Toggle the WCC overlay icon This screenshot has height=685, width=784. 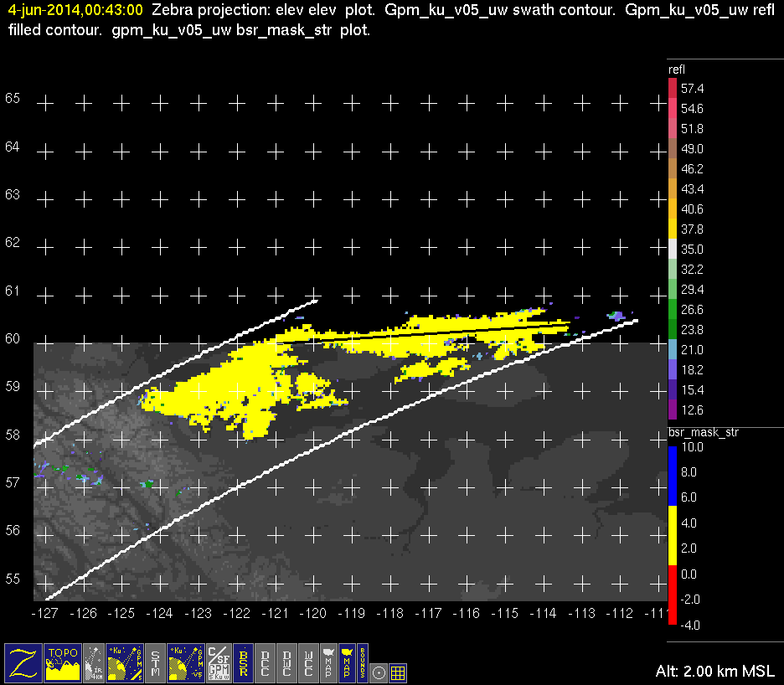[x=308, y=662]
